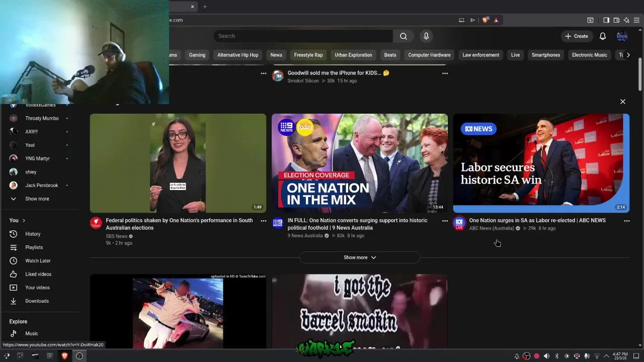Open the Brave Shields lion icon
This screenshot has width=644, height=362.
coord(485,20)
